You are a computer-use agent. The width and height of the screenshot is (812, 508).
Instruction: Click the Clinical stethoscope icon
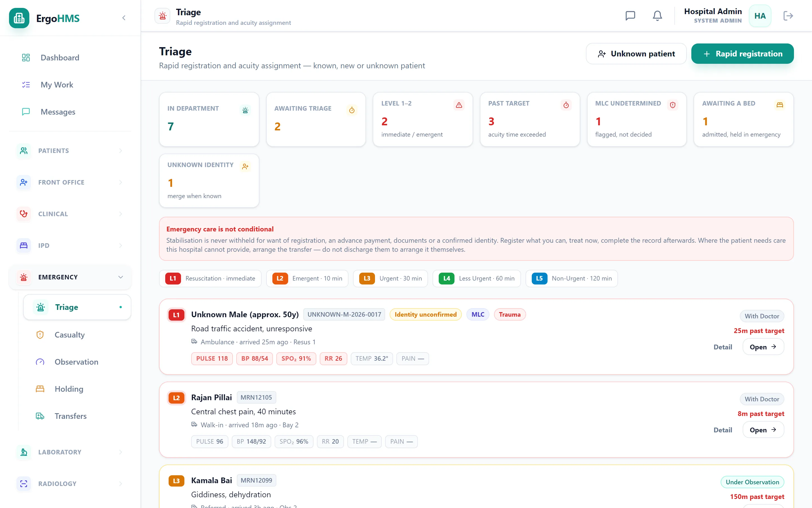[x=24, y=214]
